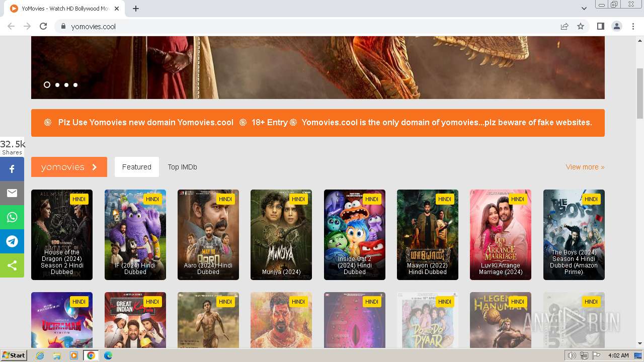Share this page using the share icon

pyautogui.click(x=565, y=26)
